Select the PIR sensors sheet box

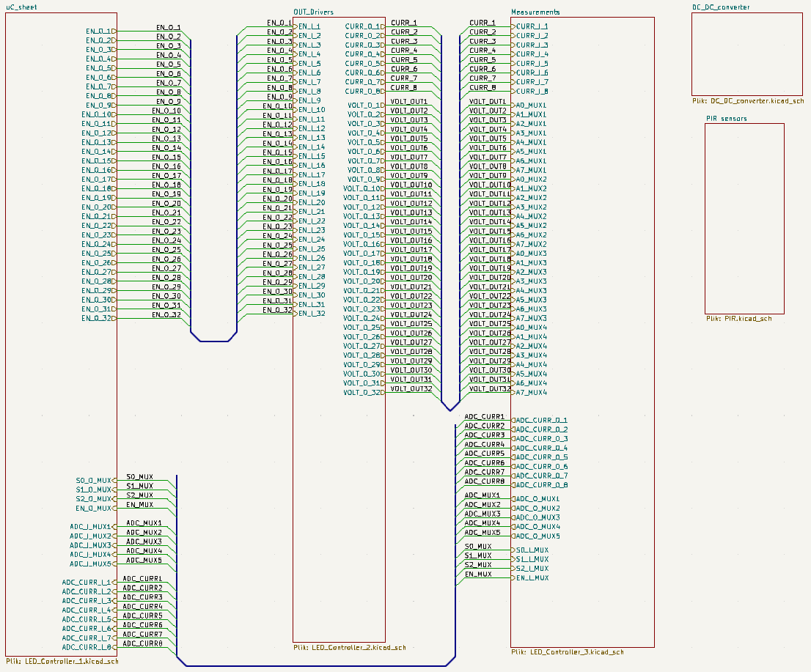pos(744,218)
